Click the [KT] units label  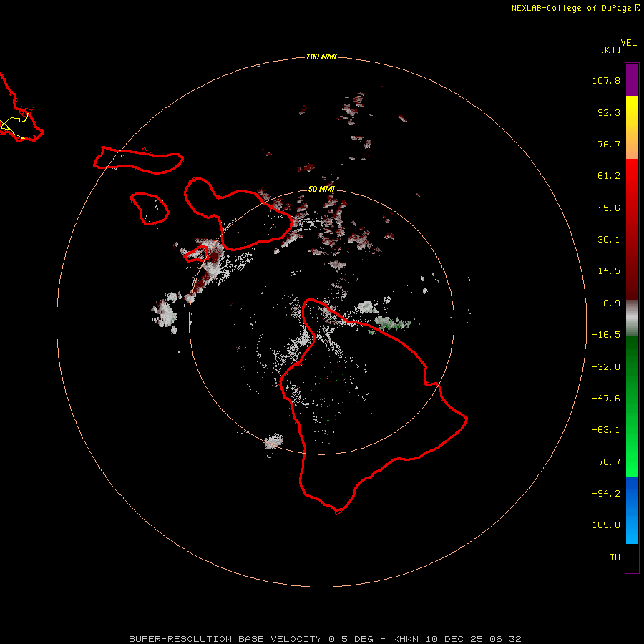pyautogui.click(x=611, y=49)
